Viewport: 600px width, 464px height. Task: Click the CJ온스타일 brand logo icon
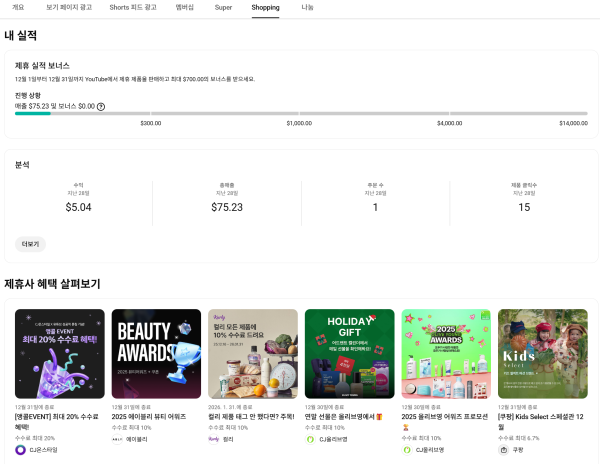click(20, 451)
